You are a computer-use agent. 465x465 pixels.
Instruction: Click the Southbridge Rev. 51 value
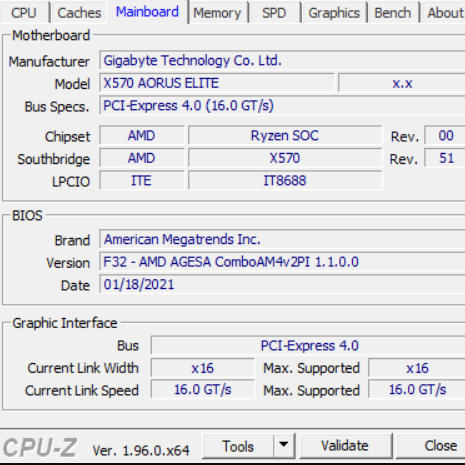(x=445, y=158)
